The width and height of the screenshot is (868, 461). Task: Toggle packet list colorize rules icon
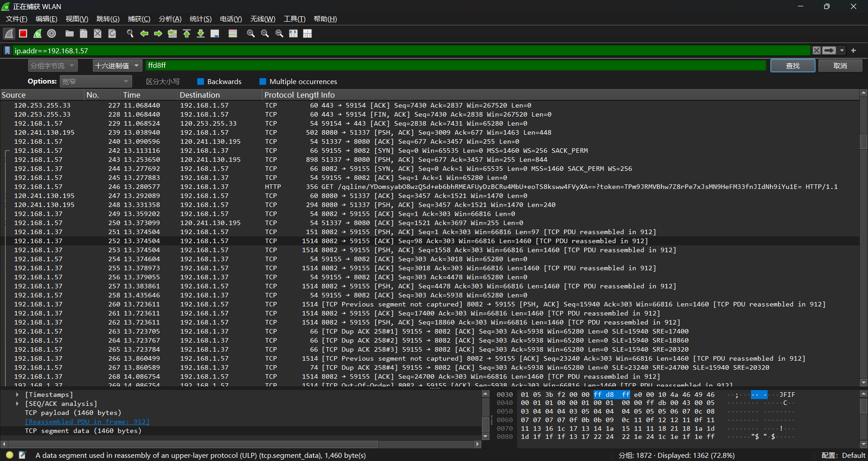(233, 33)
